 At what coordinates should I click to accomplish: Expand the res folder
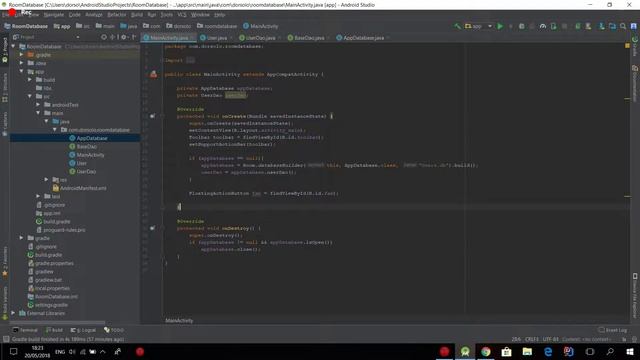pyautogui.click(x=47, y=180)
